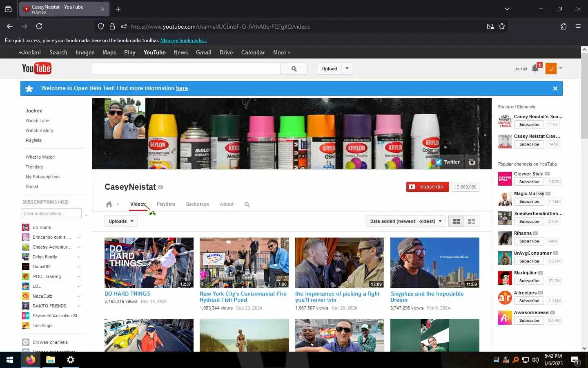The image size is (588, 368).
Task: Open the DO HARD THINGS video thumbnail
Action: pos(149,263)
